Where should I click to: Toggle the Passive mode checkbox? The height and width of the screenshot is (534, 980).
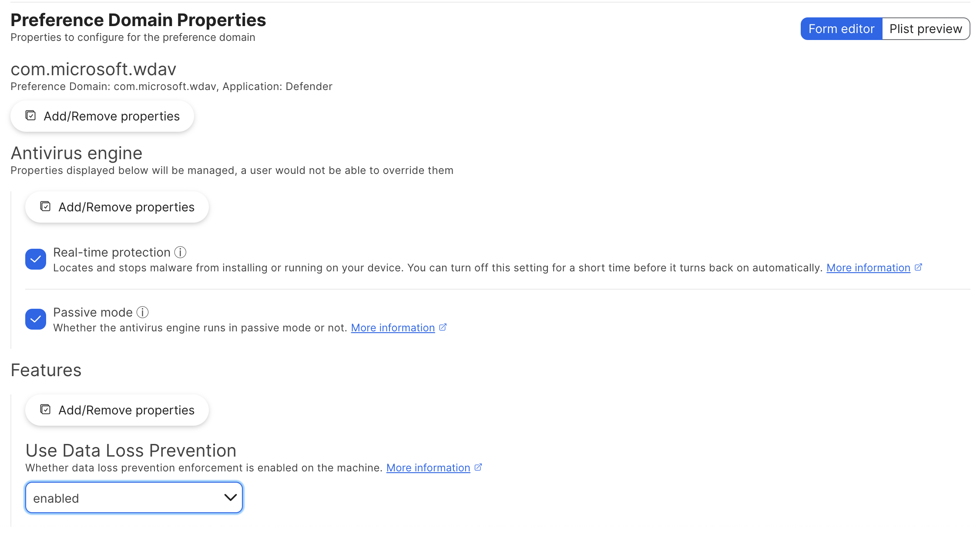(x=35, y=320)
